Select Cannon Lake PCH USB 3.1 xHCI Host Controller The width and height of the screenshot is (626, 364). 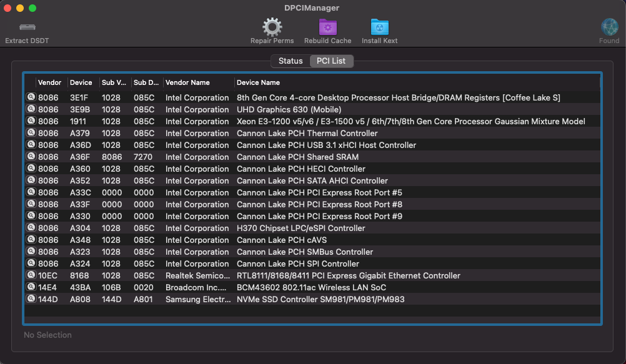click(x=326, y=145)
